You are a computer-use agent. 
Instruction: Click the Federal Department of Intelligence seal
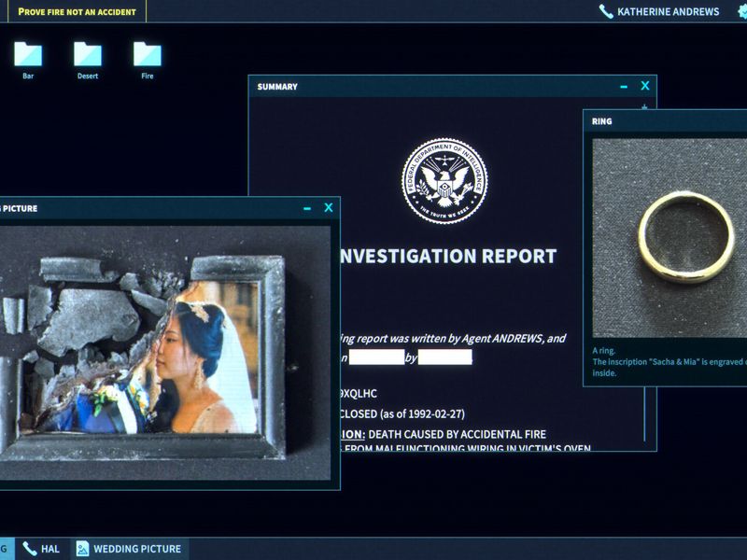point(444,181)
